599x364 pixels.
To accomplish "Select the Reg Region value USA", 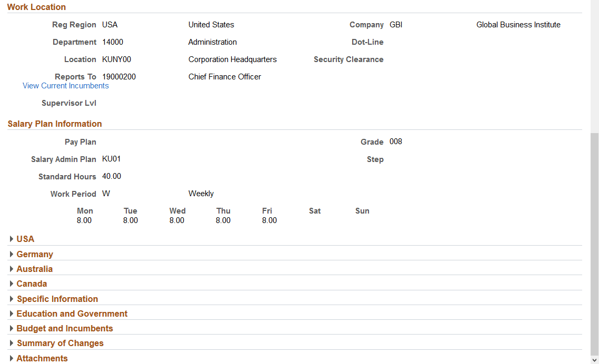I will pos(110,24).
